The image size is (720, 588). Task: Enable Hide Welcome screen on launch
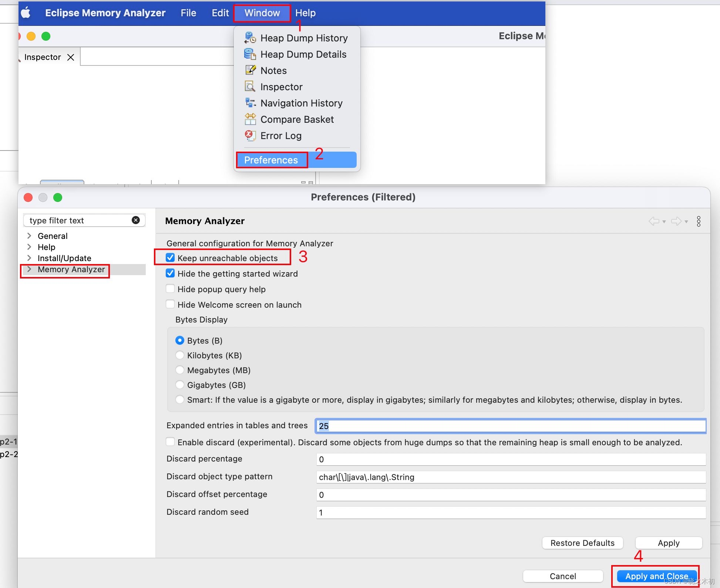[170, 304]
